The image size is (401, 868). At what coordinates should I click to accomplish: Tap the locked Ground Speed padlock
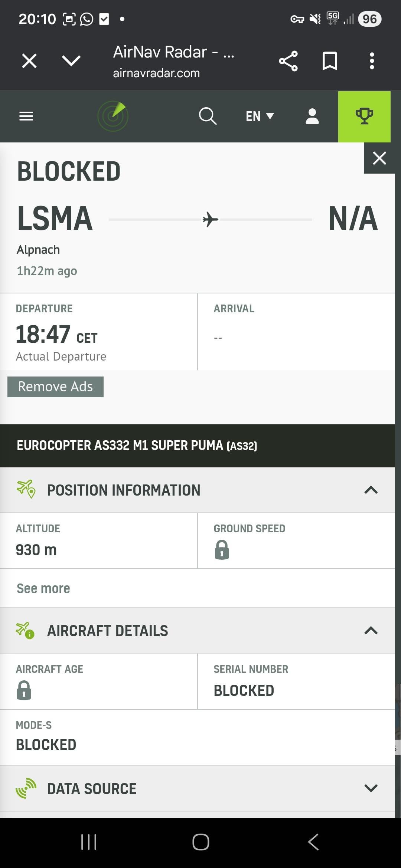pos(222,550)
